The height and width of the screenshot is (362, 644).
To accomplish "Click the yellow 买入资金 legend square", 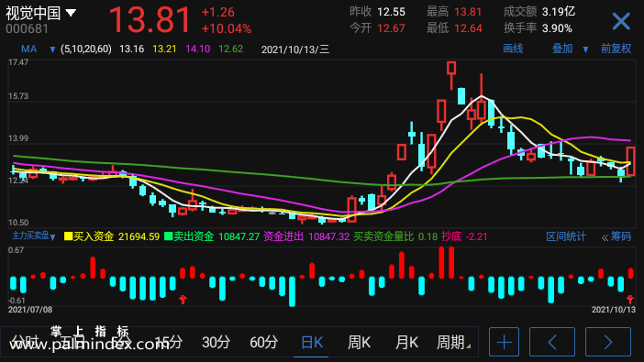I will (x=69, y=236).
